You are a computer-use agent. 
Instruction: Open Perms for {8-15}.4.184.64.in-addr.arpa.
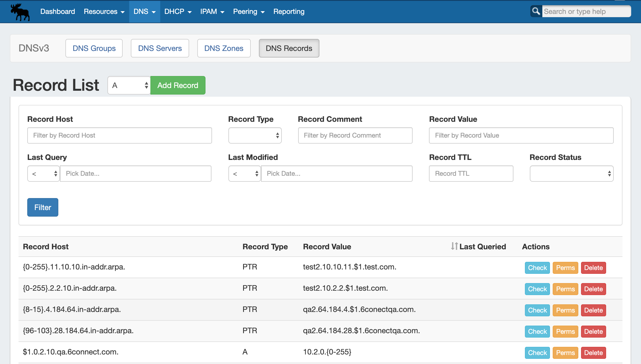coord(565,310)
